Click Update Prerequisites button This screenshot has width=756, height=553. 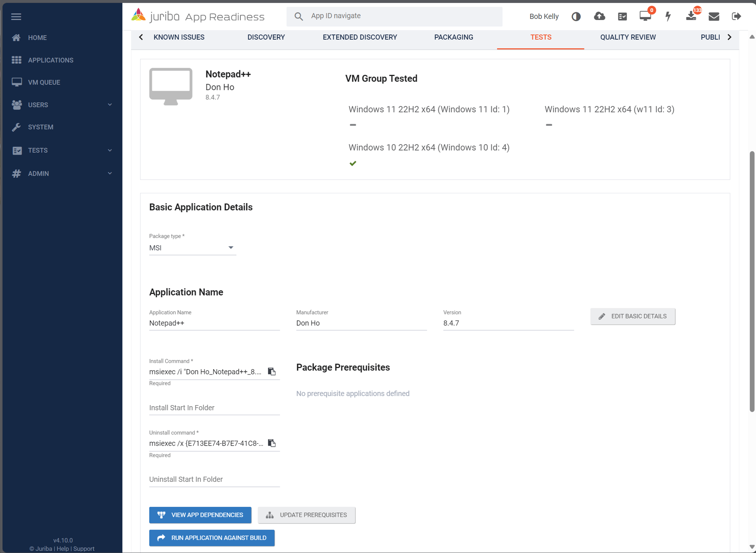(x=306, y=515)
